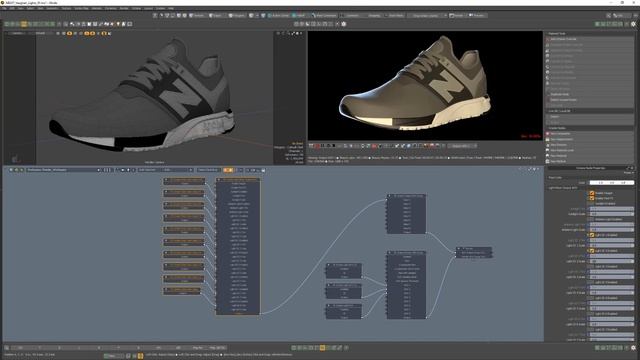Screen dimensions: 640x360
Task: Select Vertices selection mode button
Action: [x=198, y=16]
